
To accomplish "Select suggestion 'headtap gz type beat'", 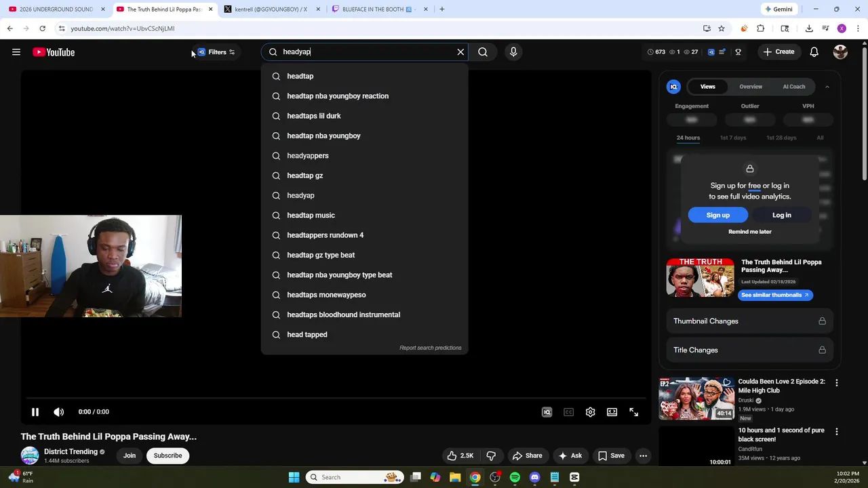I will [x=364, y=255].
